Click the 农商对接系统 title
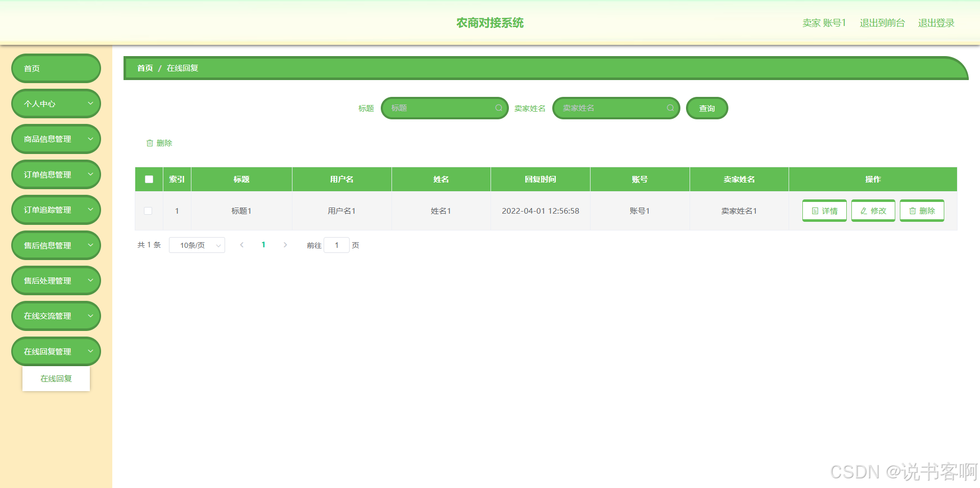Screen dimensions: 980x488 pos(490,23)
